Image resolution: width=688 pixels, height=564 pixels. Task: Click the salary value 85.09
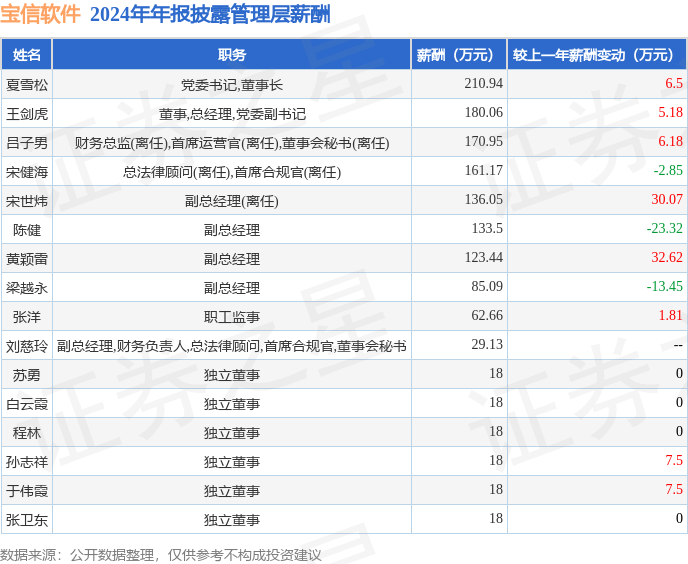tap(487, 286)
